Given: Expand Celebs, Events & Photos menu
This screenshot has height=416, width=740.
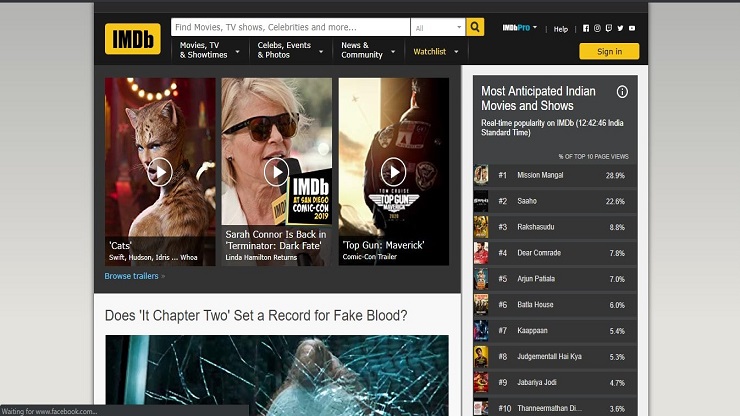Looking at the screenshot, I should coord(290,50).
